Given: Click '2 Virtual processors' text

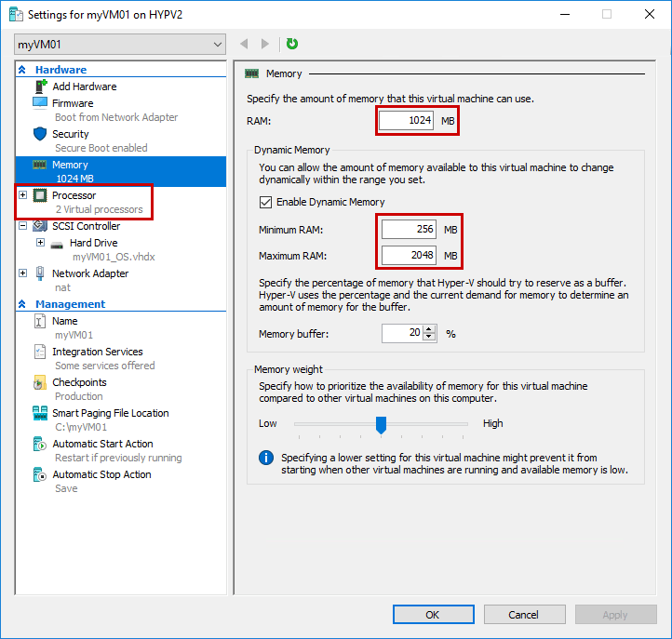Looking at the screenshot, I should (99, 209).
